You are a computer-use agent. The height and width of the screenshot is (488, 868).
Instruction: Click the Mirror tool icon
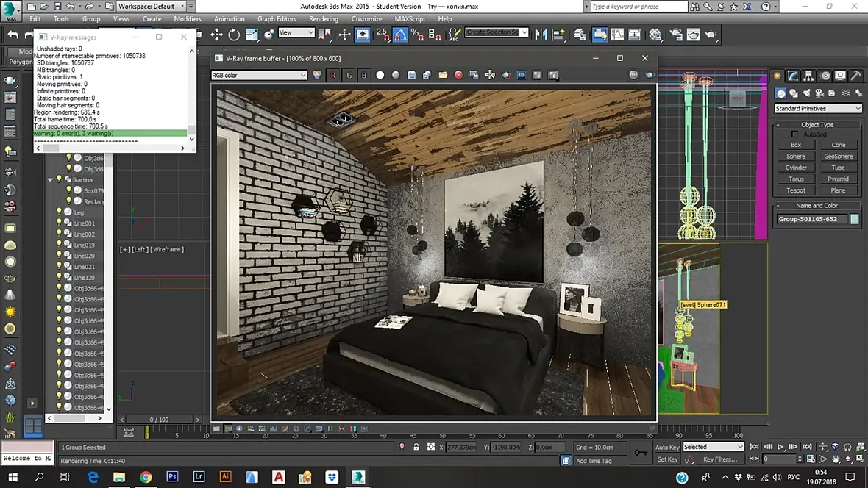point(541,35)
